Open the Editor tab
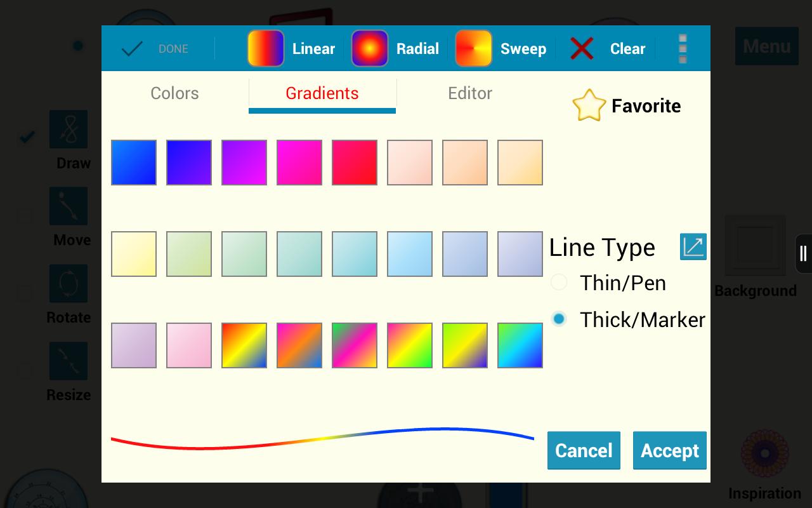The height and width of the screenshot is (508, 812). (x=470, y=93)
